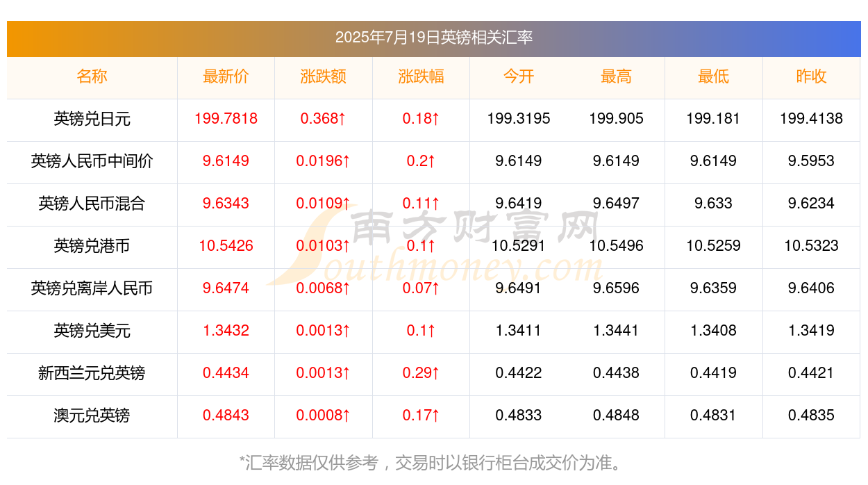Select the 英镑兑港币 row name
This screenshot has width=868, height=485.
92,246
